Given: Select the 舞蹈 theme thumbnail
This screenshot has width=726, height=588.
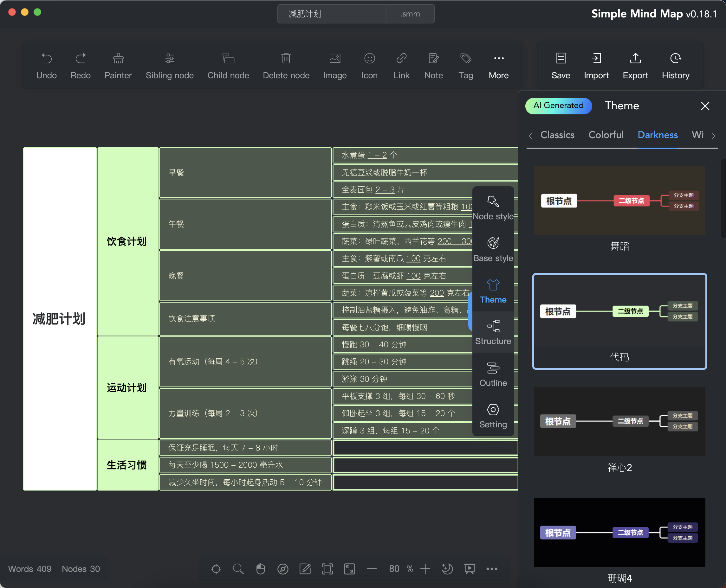Looking at the screenshot, I should click(619, 200).
